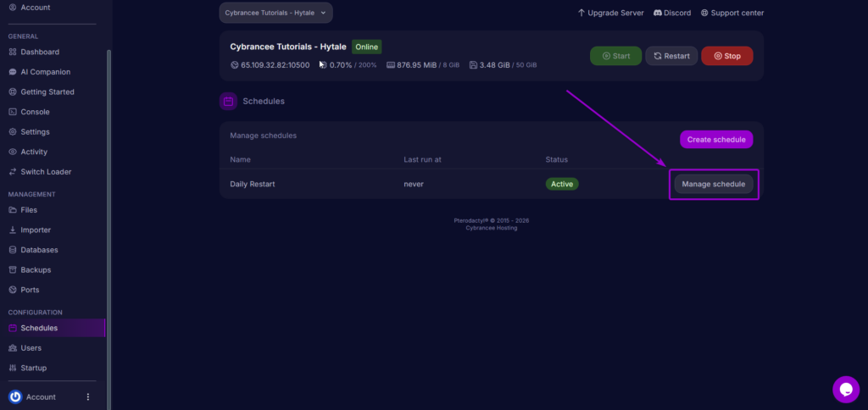Click the disk usage save icon
868x410 pixels.
[x=473, y=64]
